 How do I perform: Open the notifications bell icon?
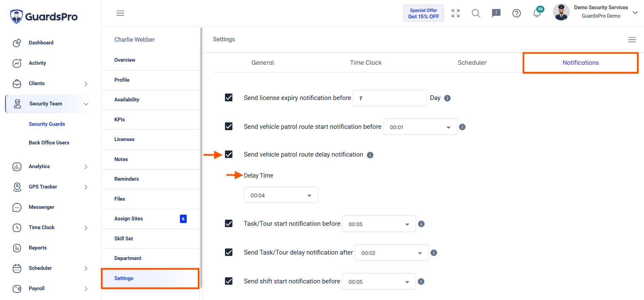537,13
